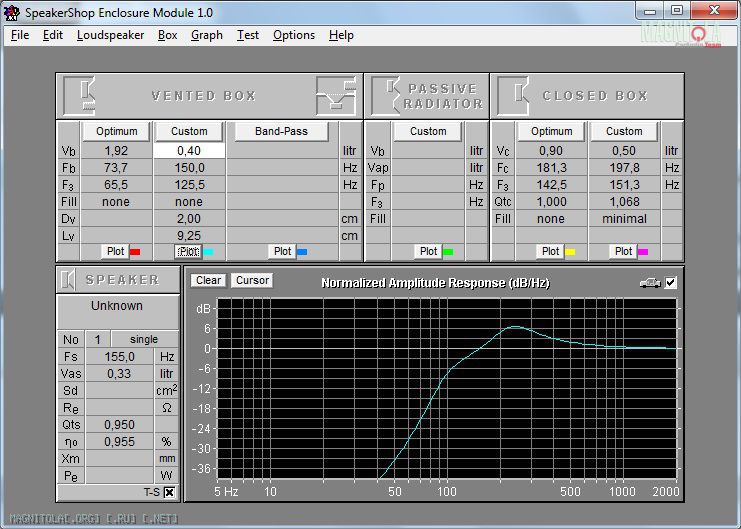Click the red plot color swatch

pyautogui.click(x=135, y=252)
